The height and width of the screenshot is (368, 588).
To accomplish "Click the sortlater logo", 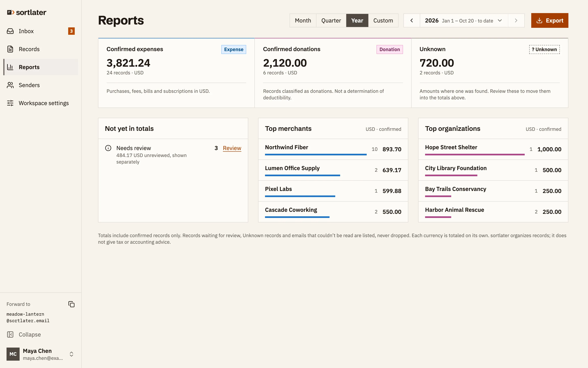I will pyautogui.click(x=27, y=12).
